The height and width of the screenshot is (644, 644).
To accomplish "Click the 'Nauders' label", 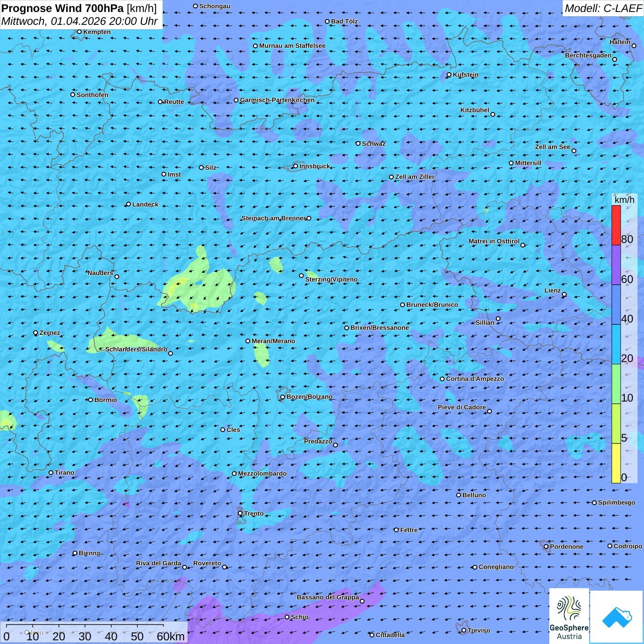I will point(100,273).
